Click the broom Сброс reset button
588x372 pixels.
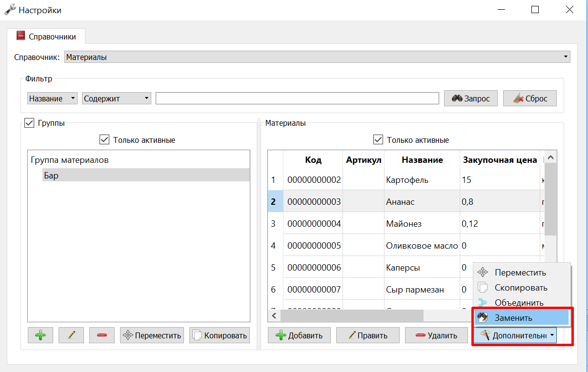pos(530,98)
